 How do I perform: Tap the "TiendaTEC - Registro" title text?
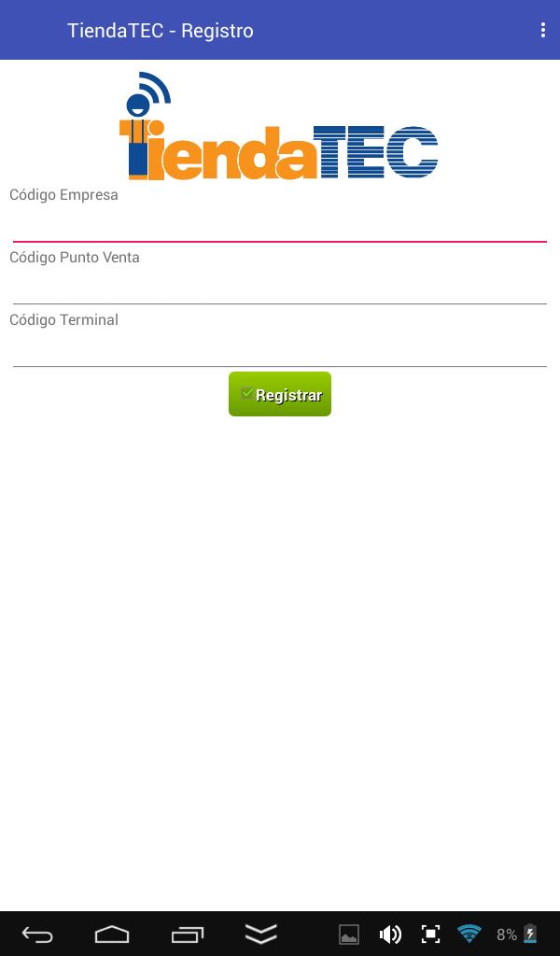(x=161, y=31)
